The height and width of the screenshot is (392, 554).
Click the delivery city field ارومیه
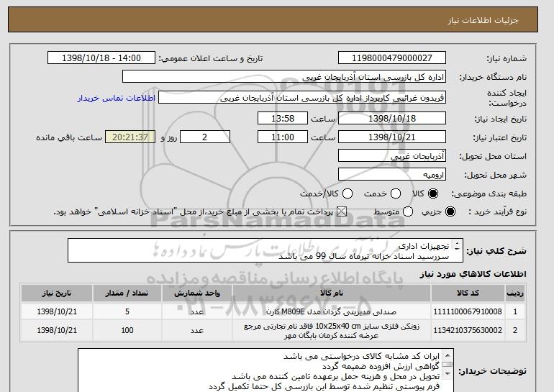392,175
